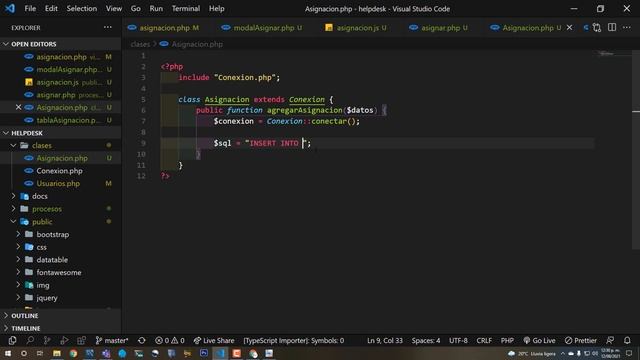Viewport: 640px width, 360px height.
Task: Switch to modalAsignar.php tab
Action: [262, 28]
